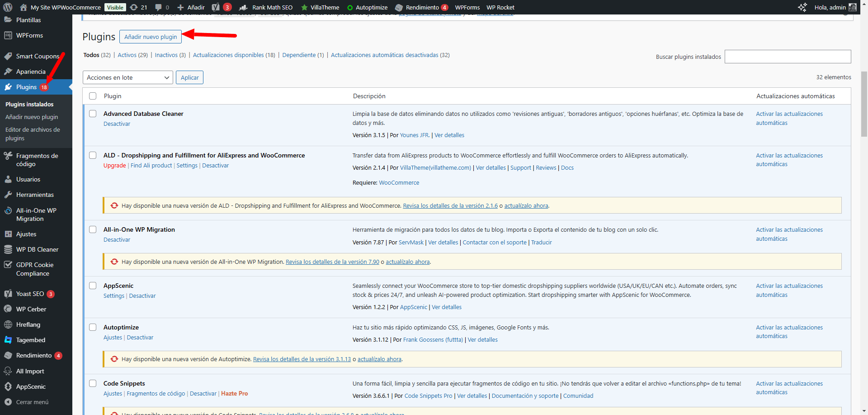
Task: Open the Yoast icon in the admin bar
Action: point(216,7)
